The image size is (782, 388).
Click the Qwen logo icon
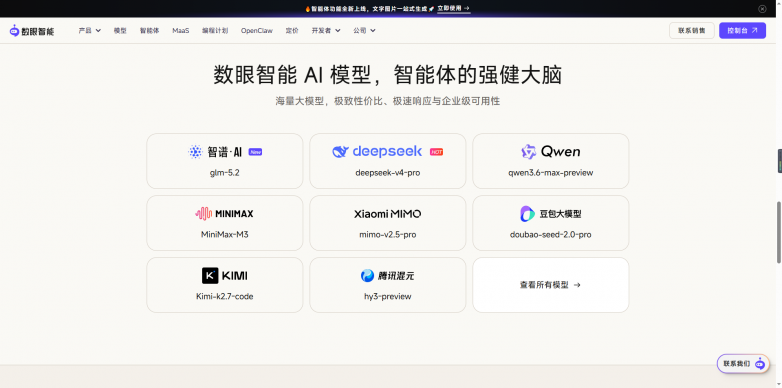click(528, 152)
